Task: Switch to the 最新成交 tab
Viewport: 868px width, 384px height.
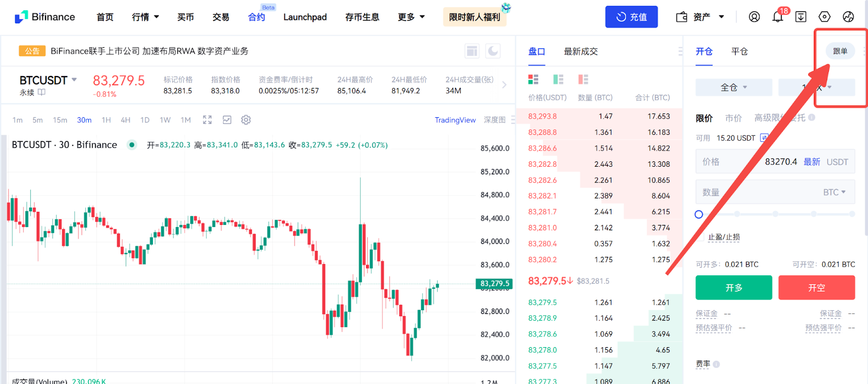Action: [580, 52]
